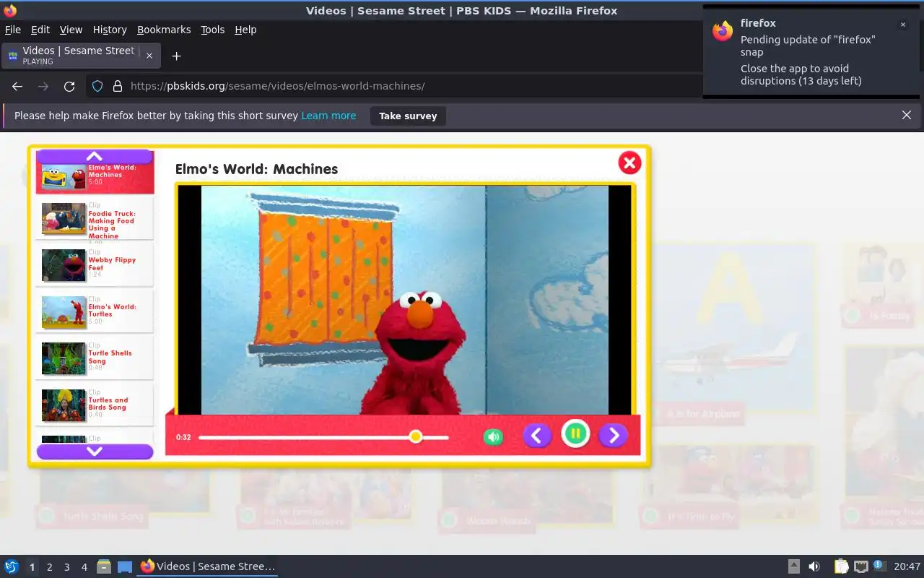The width and height of the screenshot is (924, 578).
Task: Click show desktop icon in taskbar
Action: point(125,566)
